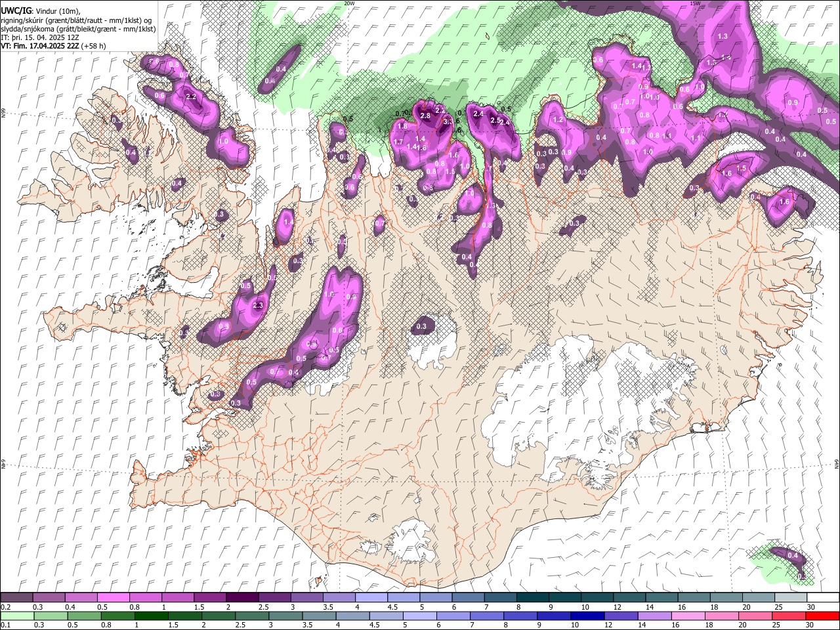
Task: Click the 0.2 tick label of top legend row
Action: click(5, 607)
